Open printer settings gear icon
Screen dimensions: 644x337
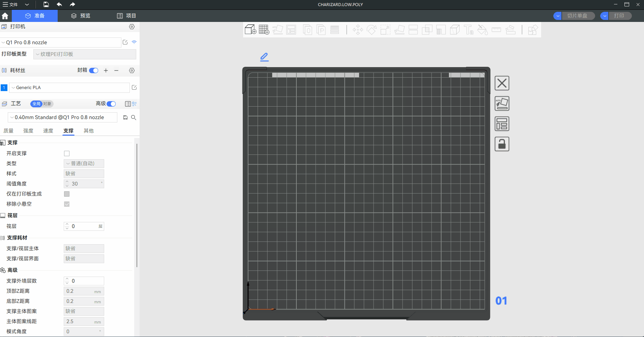tap(132, 27)
